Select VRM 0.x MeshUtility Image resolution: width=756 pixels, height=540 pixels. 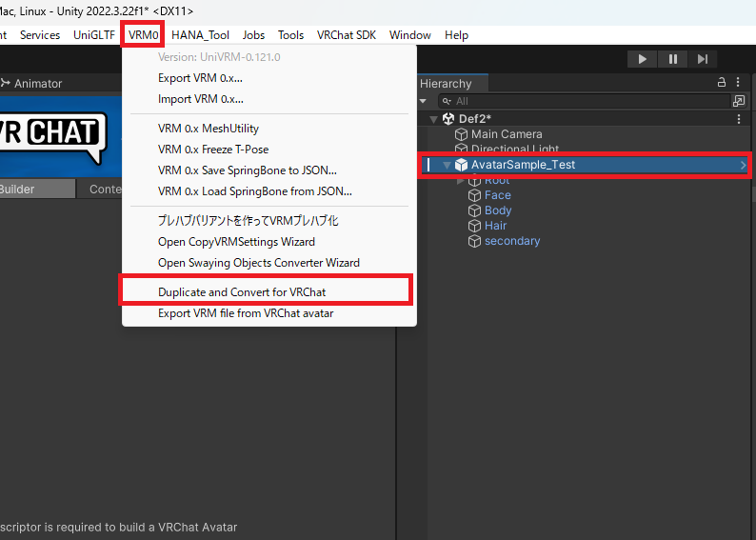[269, 129]
